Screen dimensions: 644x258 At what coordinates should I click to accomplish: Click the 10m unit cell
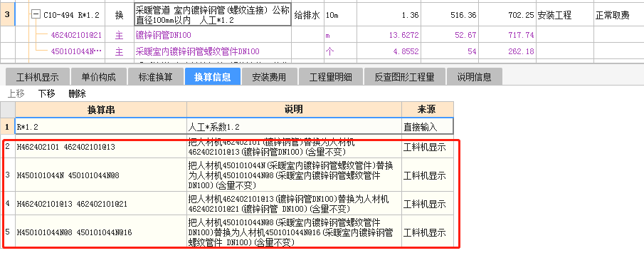pyautogui.click(x=340, y=15)
